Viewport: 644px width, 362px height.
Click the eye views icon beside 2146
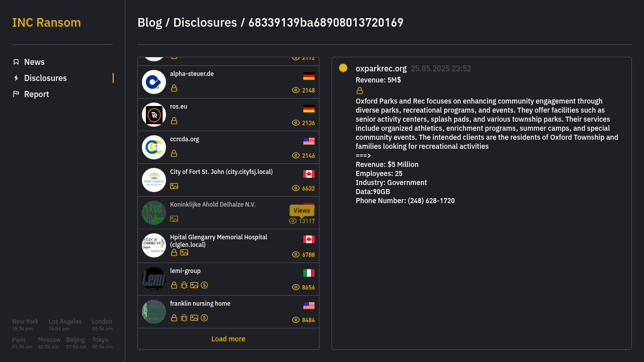[x=296, y=155]
